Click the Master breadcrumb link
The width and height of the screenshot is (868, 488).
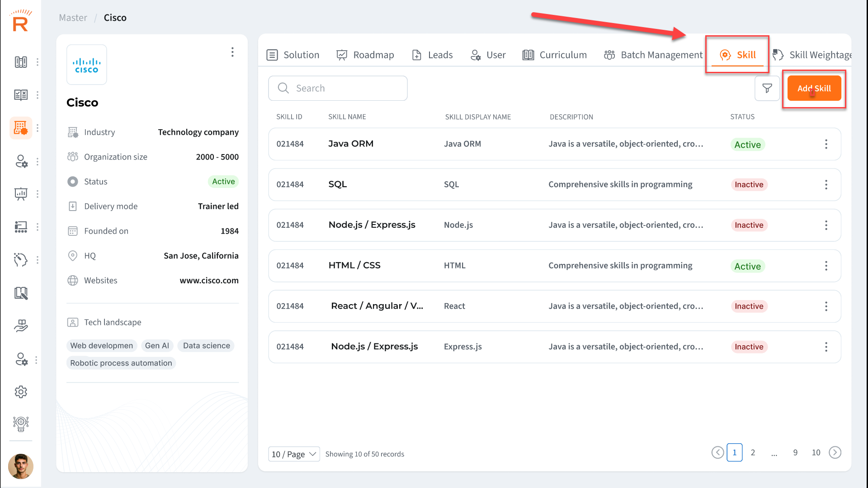(73, 18)
